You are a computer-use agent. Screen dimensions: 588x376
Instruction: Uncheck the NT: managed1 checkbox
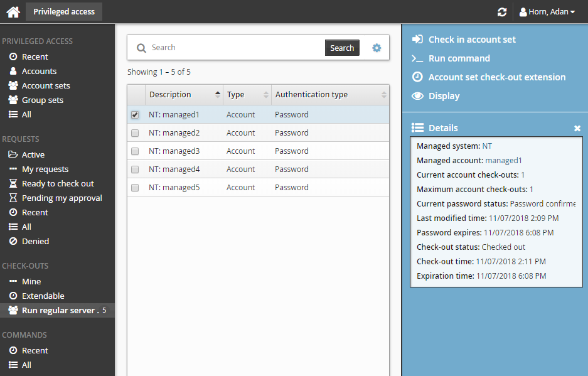(135, 115)
